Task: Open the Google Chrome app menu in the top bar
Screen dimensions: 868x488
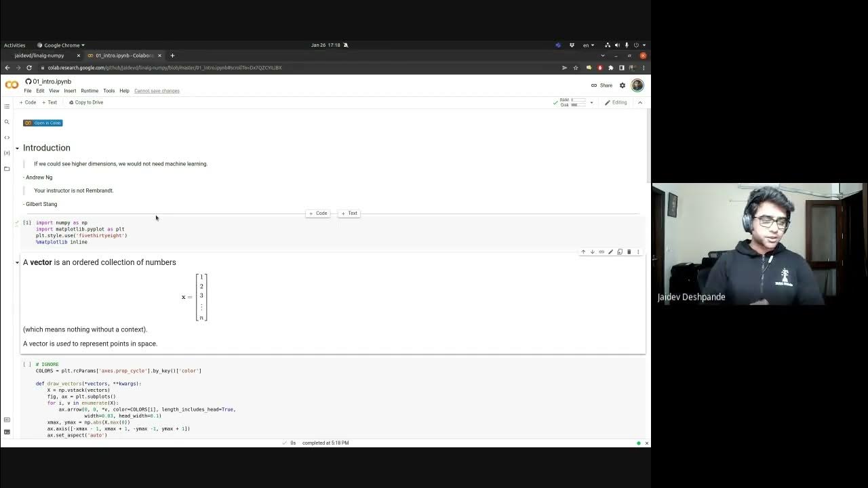Action: 61,45
